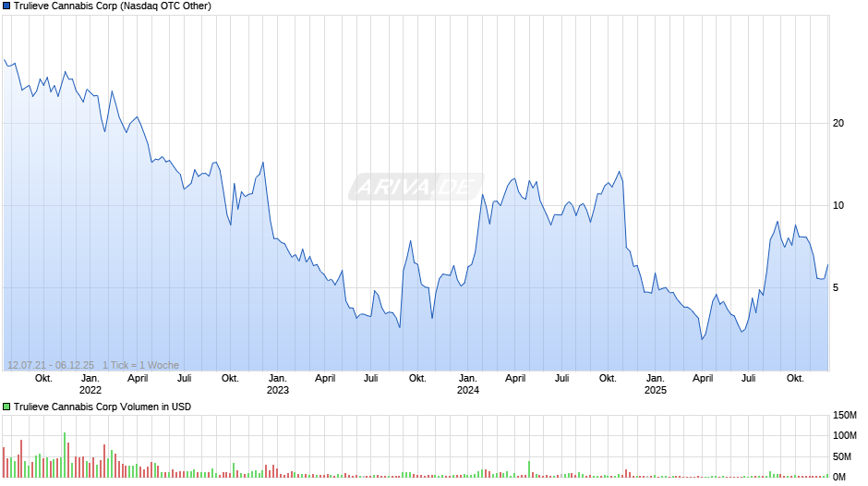
Task: Click the 'Jan. 2022' axis label
Action: point(90,384)
